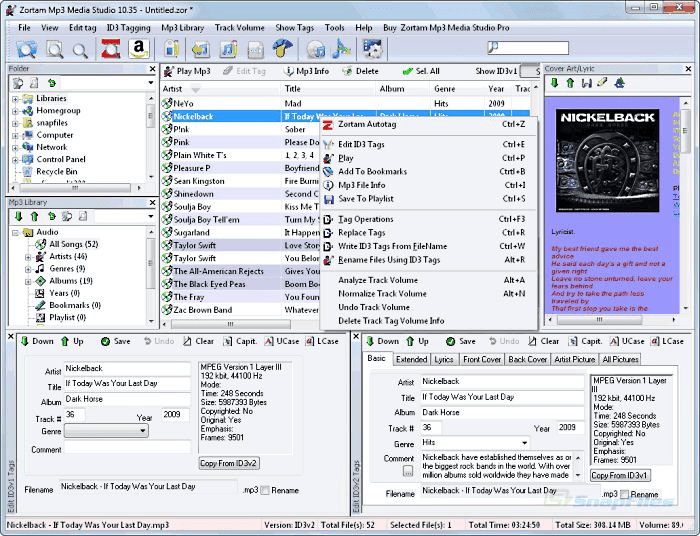This screenshot has height=536, width=700.
Task: Click Copy From ID3v2 button
Action: coord(229,463)
